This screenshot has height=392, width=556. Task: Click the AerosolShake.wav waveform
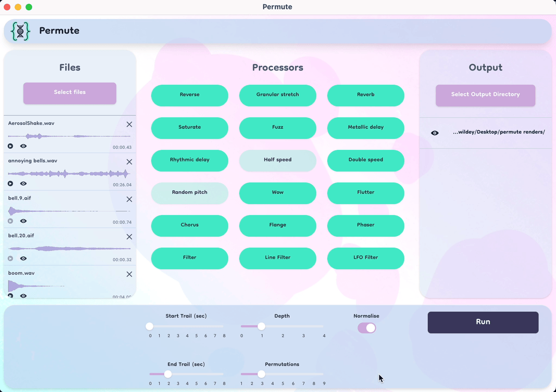point(69,136)
